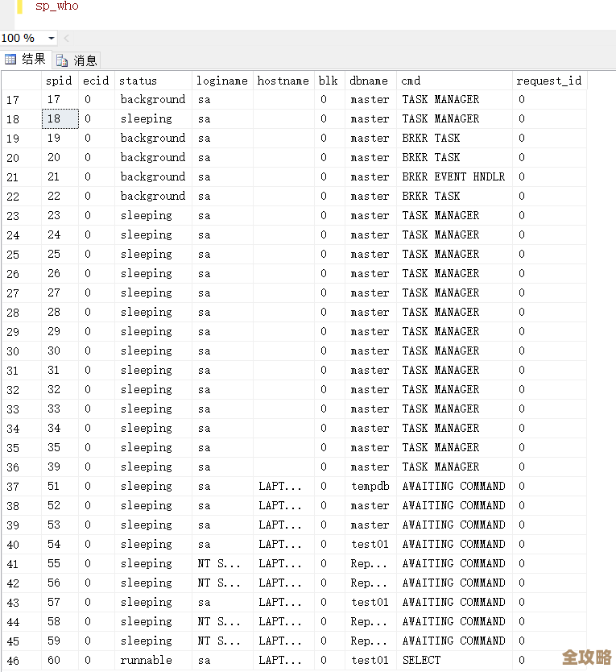
Task: Open the 100 % zoom level dropdown
Action: tap(52, 39)
